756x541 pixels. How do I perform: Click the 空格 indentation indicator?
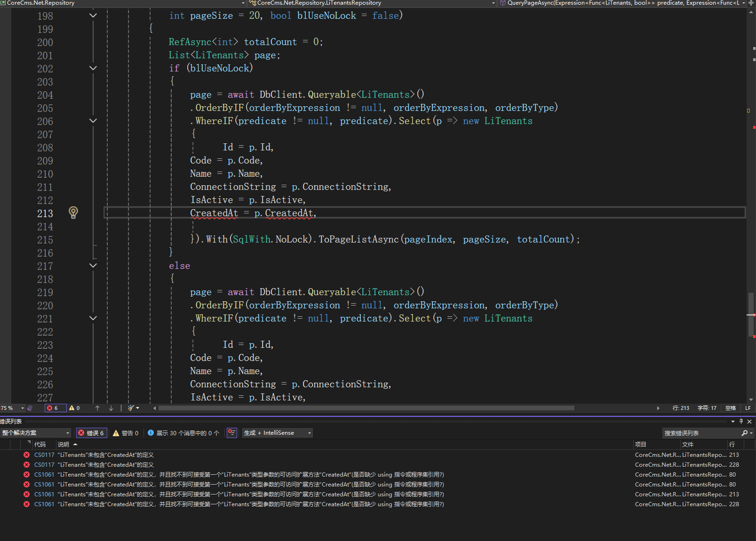point(730,408)
